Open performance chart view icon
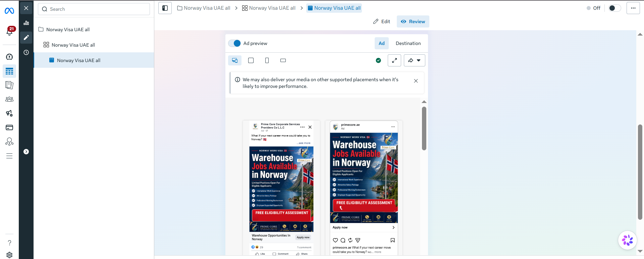 click(x=26, y=23)
